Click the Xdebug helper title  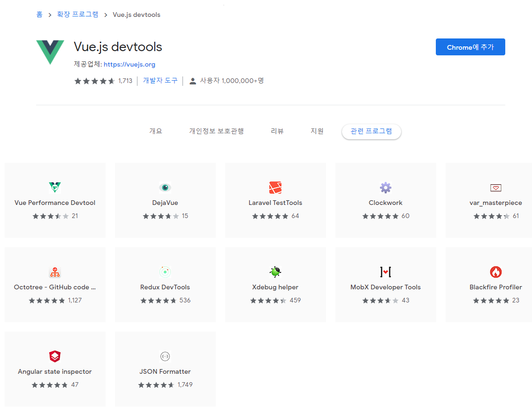coord(275,287)
